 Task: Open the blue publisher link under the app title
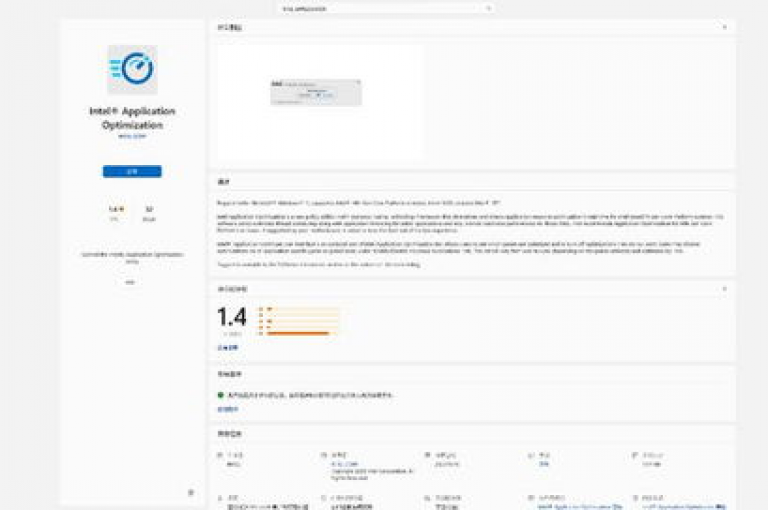[x=132, y=136]
